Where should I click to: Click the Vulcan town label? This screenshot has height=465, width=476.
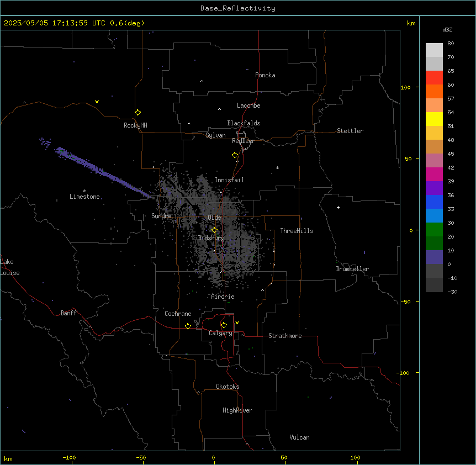point(300,437)
